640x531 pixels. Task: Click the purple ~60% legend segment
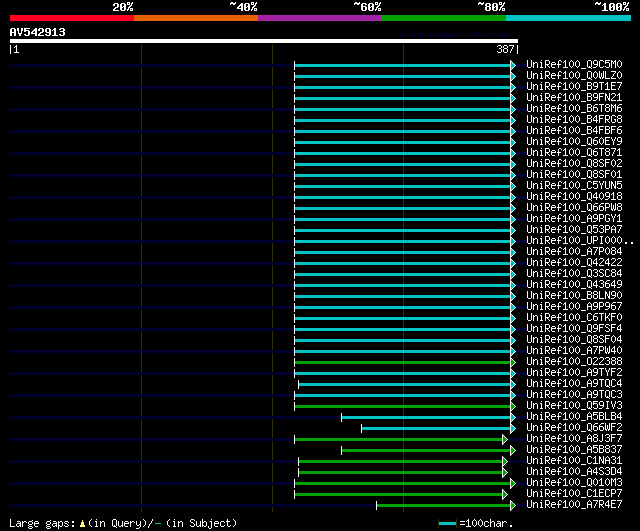320,18
